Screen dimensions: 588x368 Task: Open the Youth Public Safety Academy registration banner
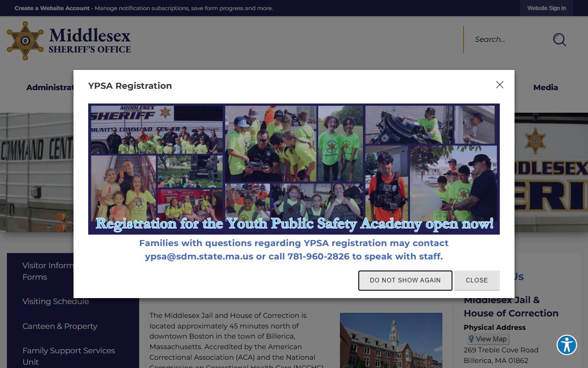(x=294, y=169)
